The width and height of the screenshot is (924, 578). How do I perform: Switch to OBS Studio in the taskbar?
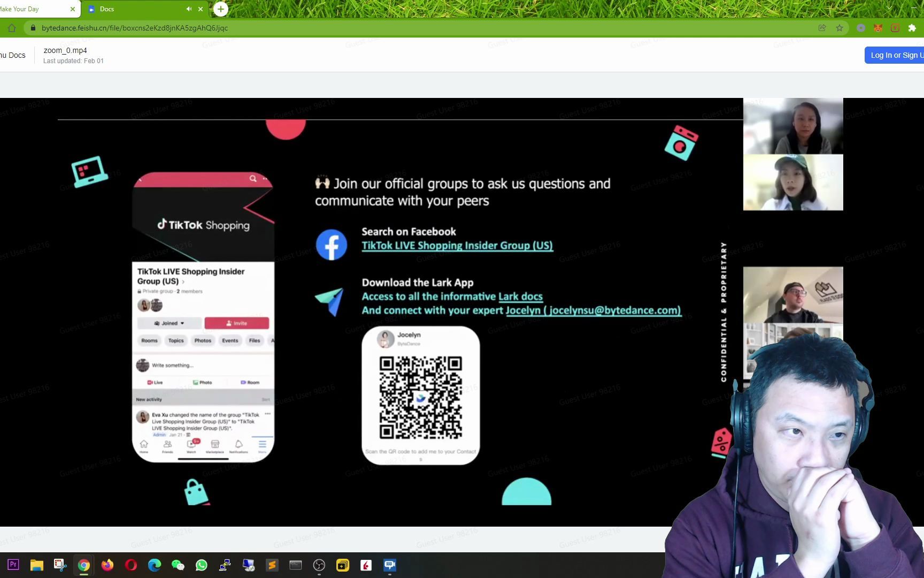pos(319,565)
